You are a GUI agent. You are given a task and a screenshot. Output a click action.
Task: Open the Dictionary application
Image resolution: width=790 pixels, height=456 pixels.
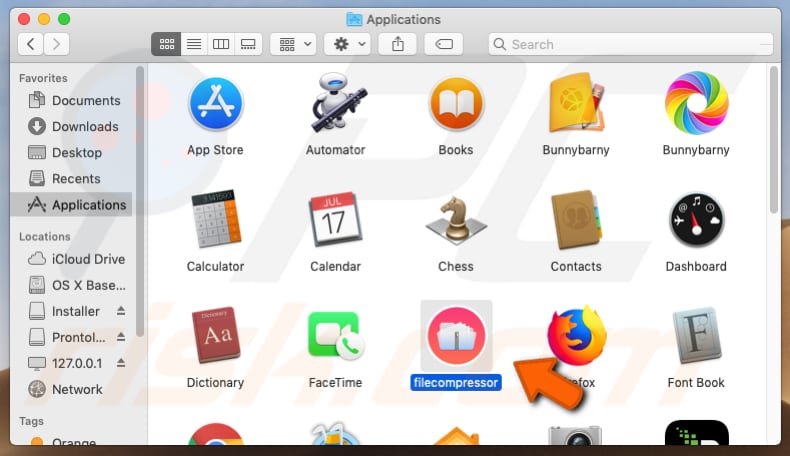[x=216, y=336]
